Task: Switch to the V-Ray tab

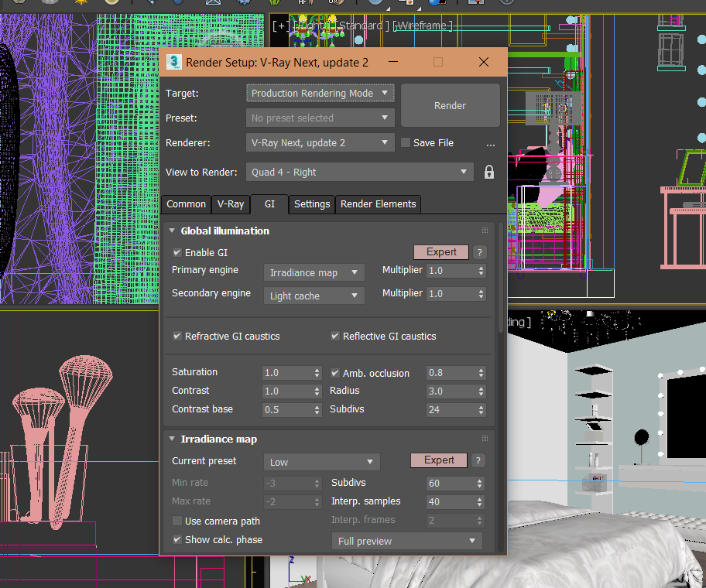Action: click(x=231, y=204)
